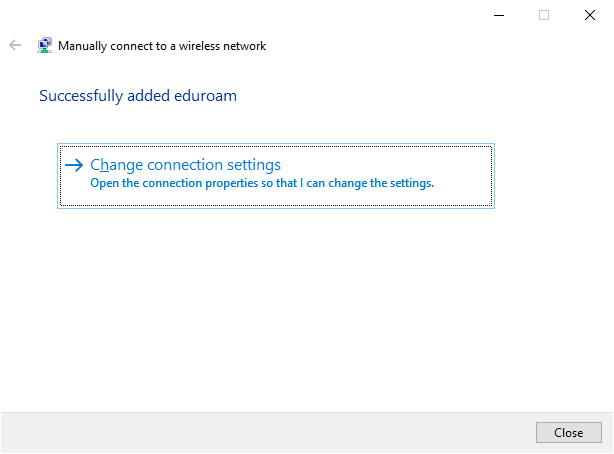Click the blue arrow beside Change connection settings
The width and height of the screenshot is (614, 454).
tap(73, 166)
